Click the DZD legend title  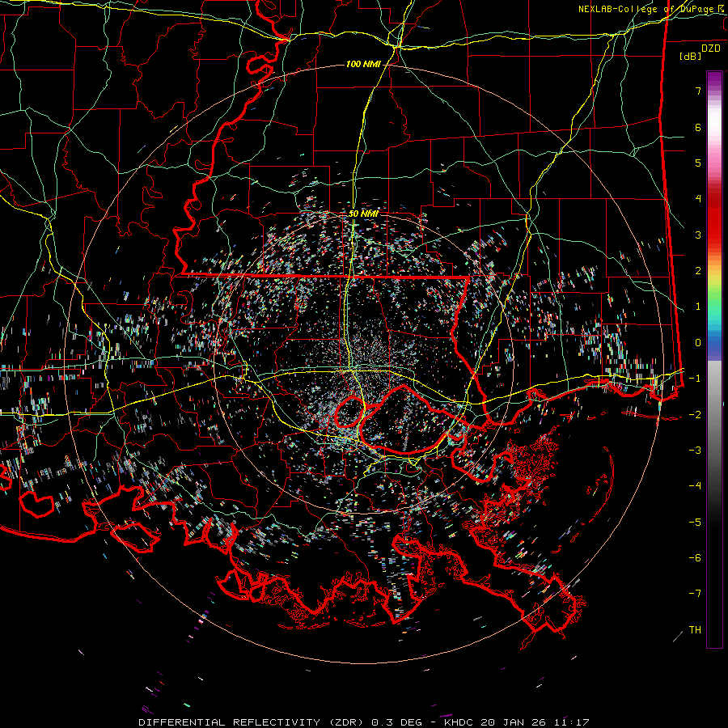(x=711, y=49)
